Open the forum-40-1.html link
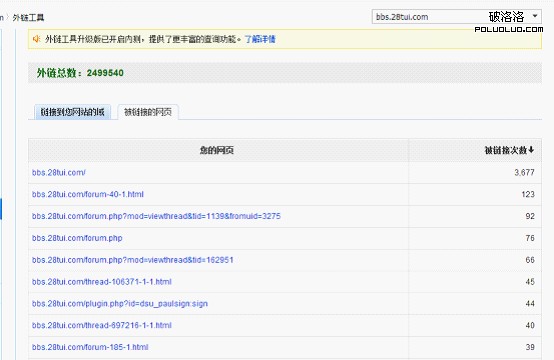Screen dimensions: 554x360 coord(88,194)
